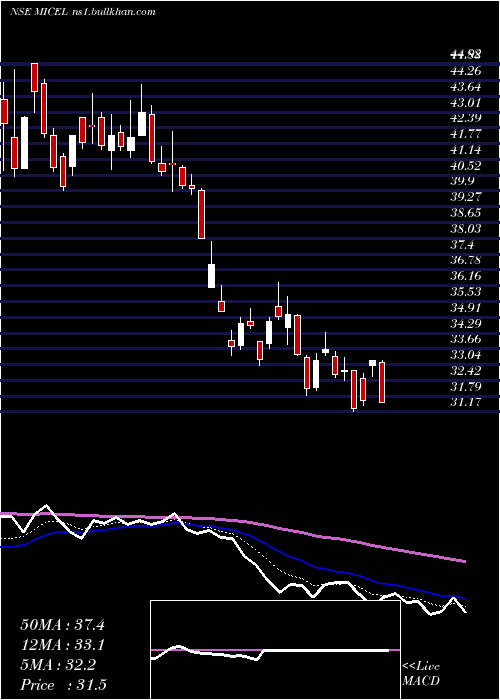Select the 34.29 price axis label
This screenshot has height=700, width=500.
[x=466, y=324]
